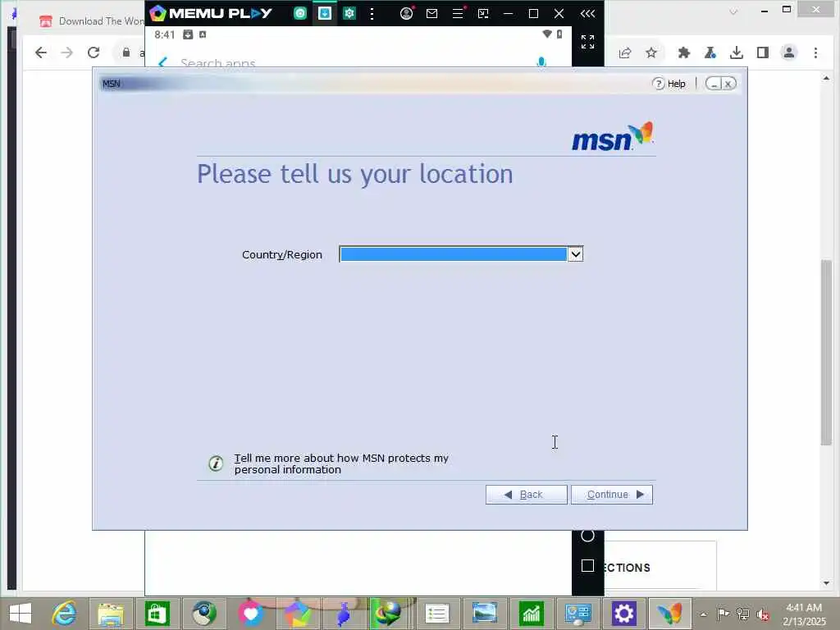
Task: Open Chromium browser from taskbar
Action: [204, 614]
